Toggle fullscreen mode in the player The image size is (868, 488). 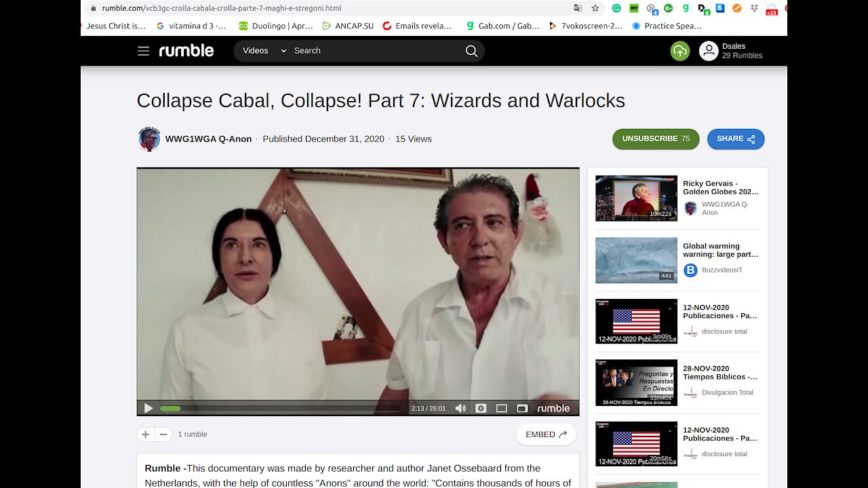522,408
